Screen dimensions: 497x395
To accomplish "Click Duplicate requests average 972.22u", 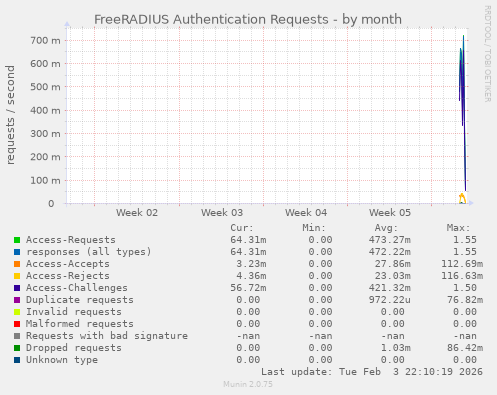I will click(x=390, y=300).
